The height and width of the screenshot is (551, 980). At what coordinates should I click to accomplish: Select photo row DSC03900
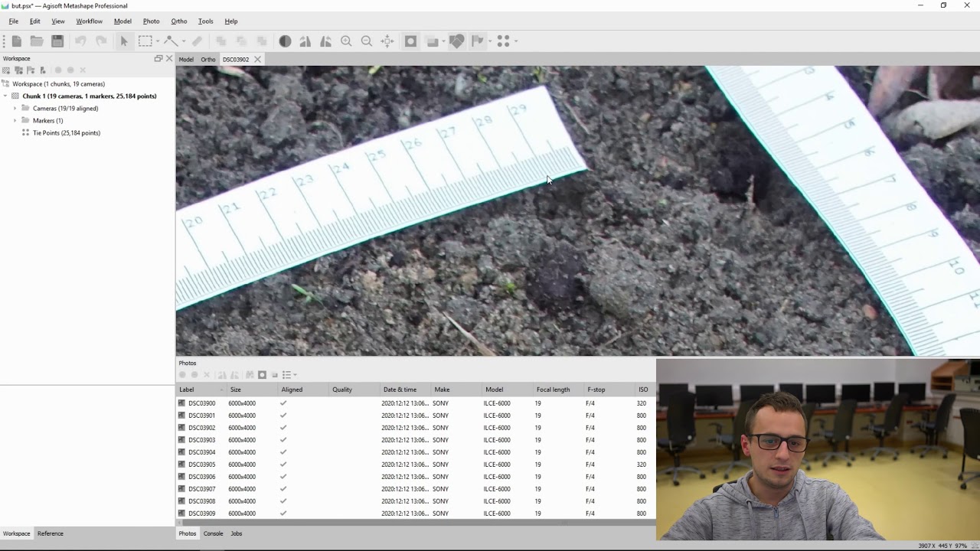pos(416,403)
